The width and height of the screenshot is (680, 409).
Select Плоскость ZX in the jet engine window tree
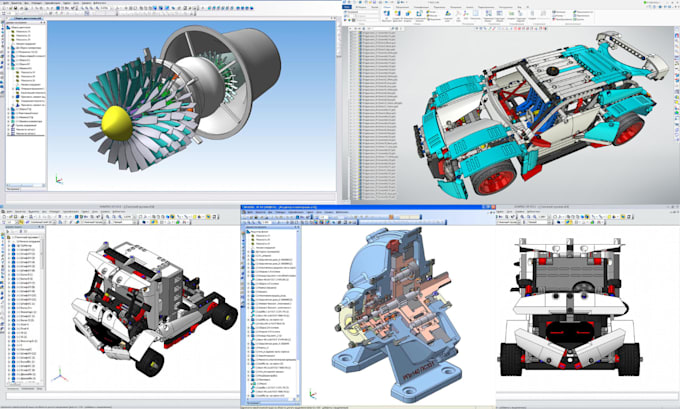23,36
